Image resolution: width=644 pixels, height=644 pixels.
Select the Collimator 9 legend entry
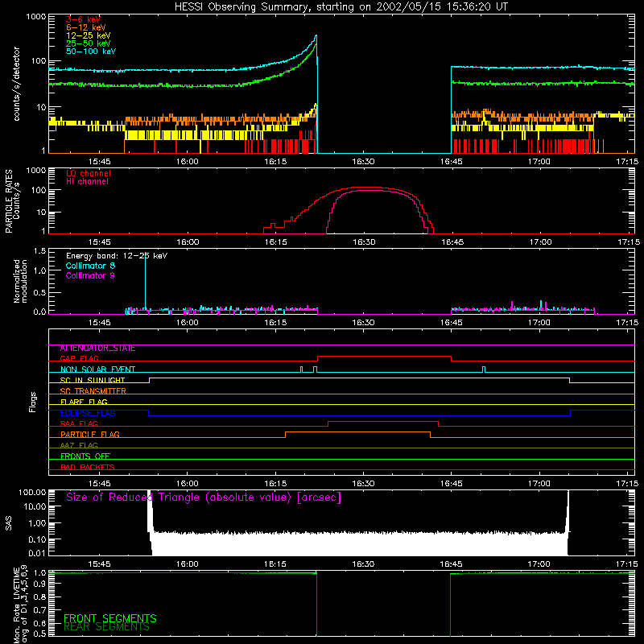[x=90, y=275]
